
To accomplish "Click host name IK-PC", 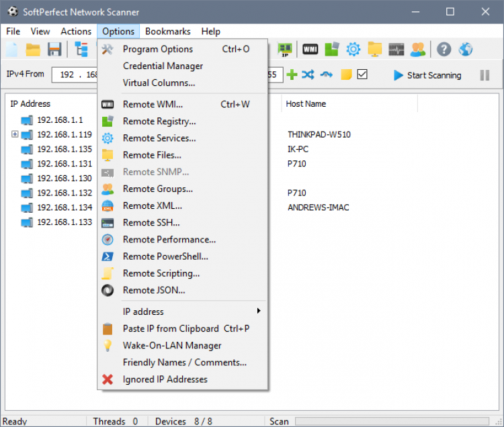I will pos(298,149).
